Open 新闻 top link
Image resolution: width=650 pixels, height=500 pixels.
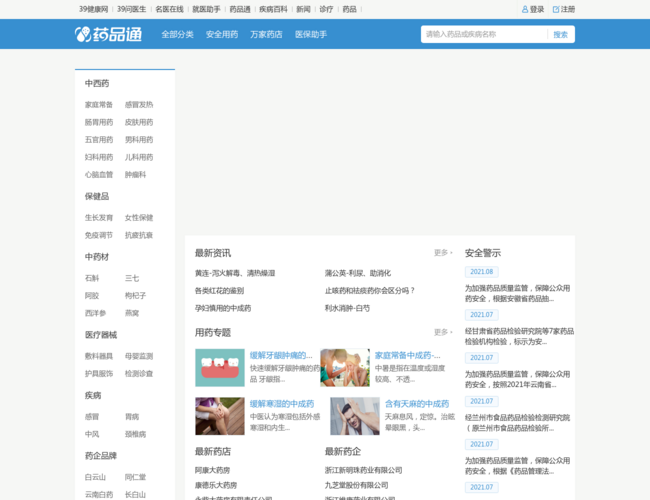(x=303, y=9)
